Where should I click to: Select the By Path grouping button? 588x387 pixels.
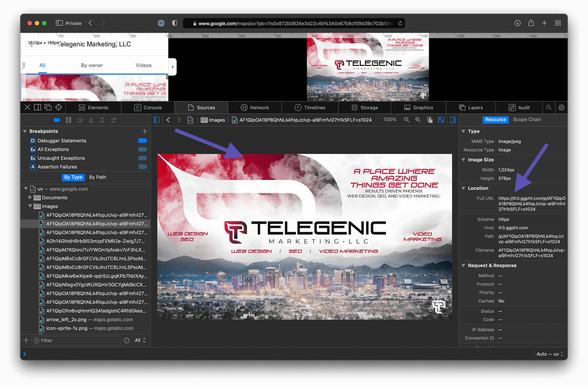coord(97,177)
